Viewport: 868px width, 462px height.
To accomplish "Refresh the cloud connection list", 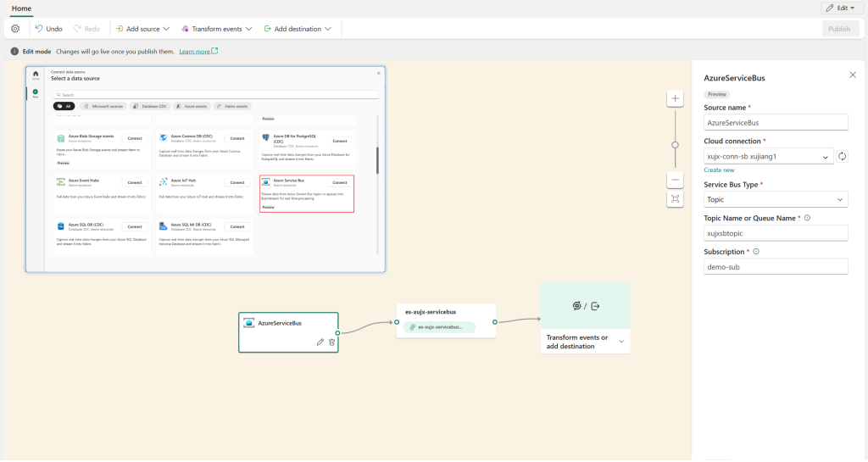I will [x=842, y=157].
